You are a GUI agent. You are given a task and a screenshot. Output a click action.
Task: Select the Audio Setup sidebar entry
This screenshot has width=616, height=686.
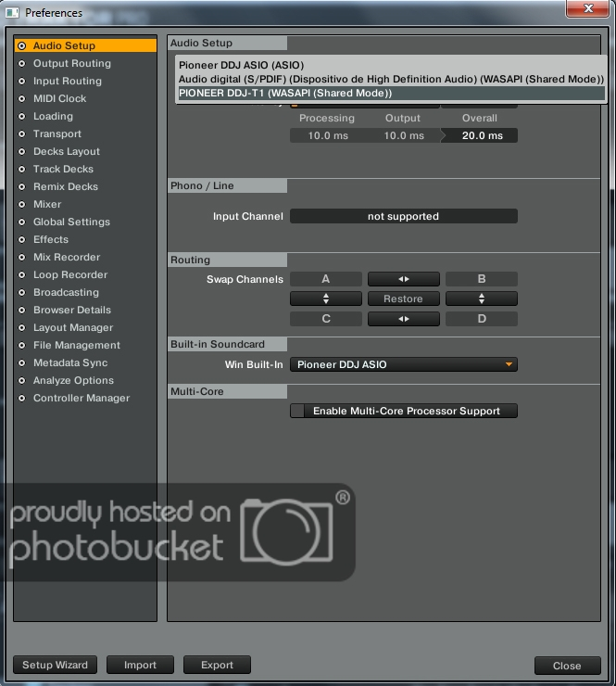[86, 45]
